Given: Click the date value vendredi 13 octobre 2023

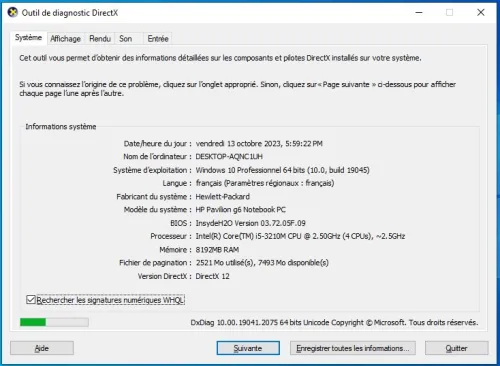Looking at the screenshot, I should 259,144.
